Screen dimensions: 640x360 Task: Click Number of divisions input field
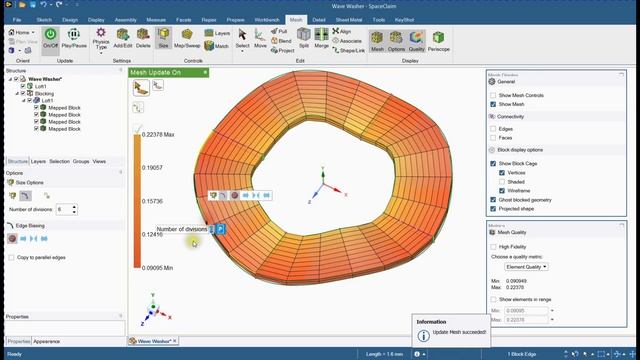64,209
